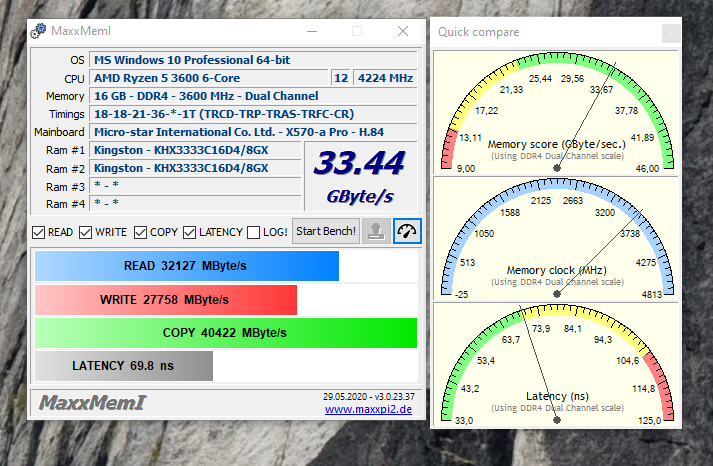Click the upload result stamp icon button
The width and height of the screenshot is (713, 466).
(376, 231)
